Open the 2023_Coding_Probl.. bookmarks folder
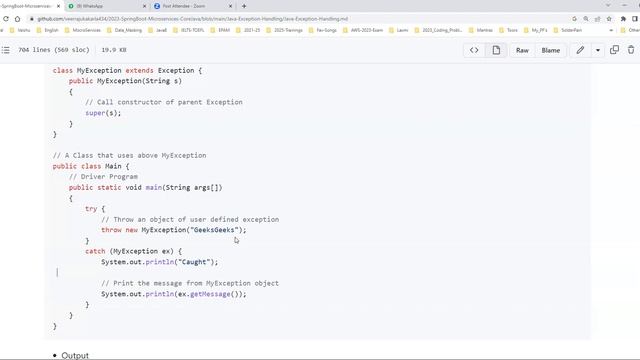The image size is (640, 360). [x=438, y=30]
